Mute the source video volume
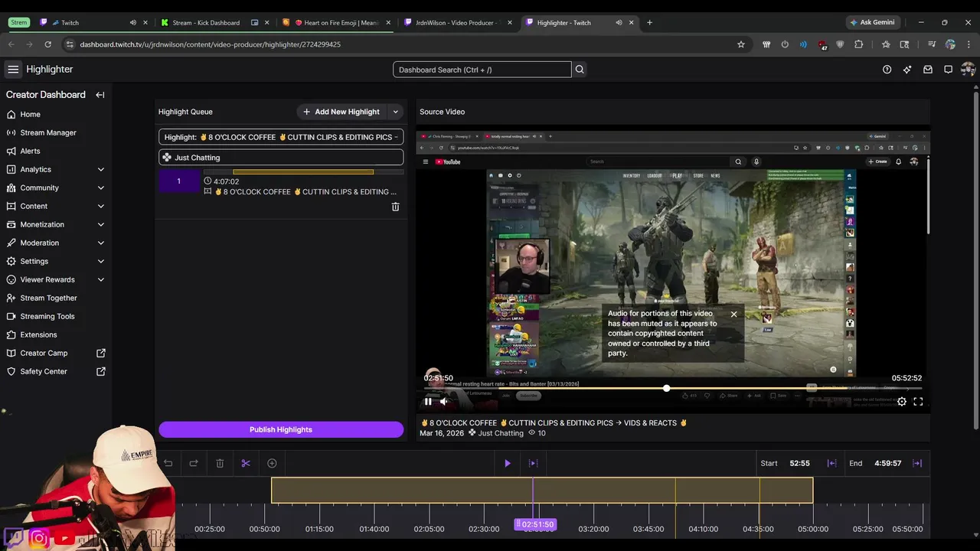The height and width of the screenshot is (551, 980). (x=443, y=401)
